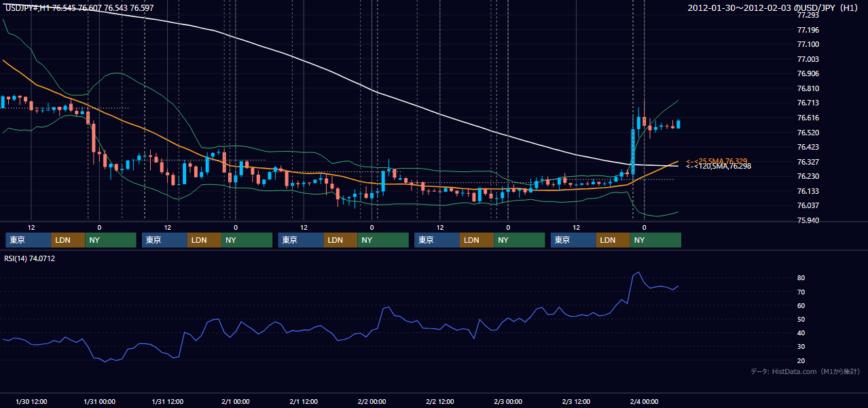Select the LDN session box above 2/3 12:00
This screenshot has width=868, height=408.
coord(613,240)
